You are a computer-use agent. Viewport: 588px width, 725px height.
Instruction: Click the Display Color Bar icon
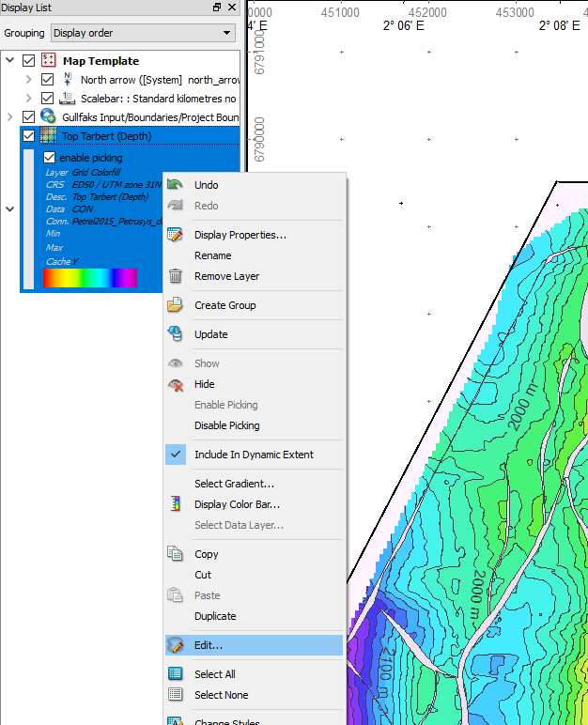(x=175, y=504)
